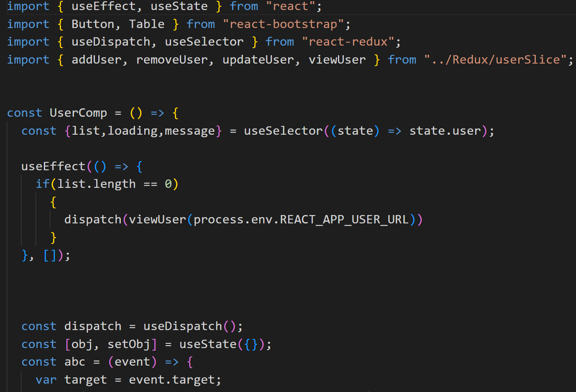This screenshot has height=392, width=576.
Task: Click setObj in the useState declaration
Action: (x=128, y=344)
